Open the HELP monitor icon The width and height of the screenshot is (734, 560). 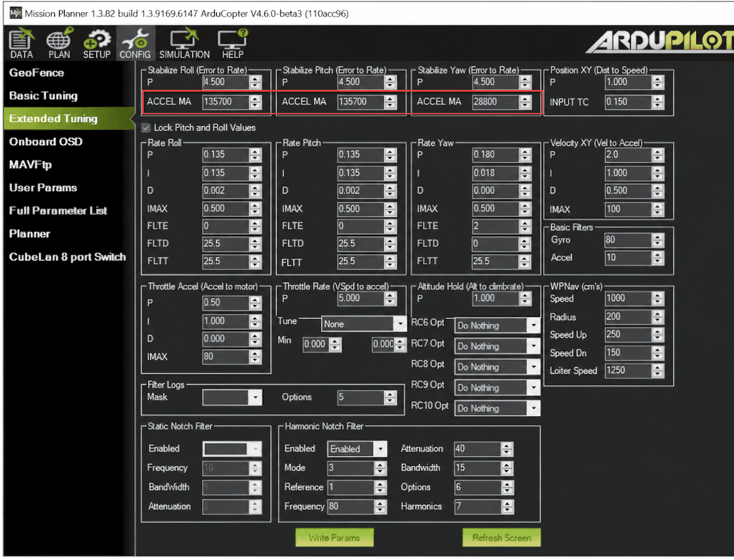(233, 45)
